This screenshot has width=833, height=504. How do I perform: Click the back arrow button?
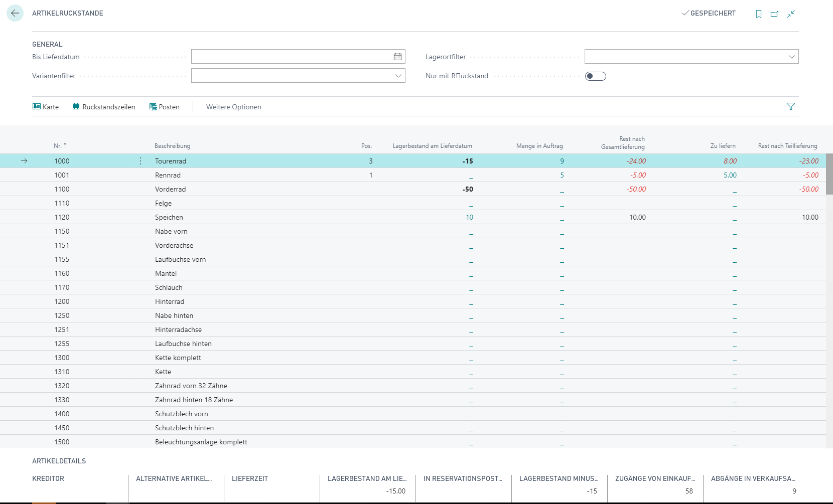pyautogui.click(x=15, y=13)
